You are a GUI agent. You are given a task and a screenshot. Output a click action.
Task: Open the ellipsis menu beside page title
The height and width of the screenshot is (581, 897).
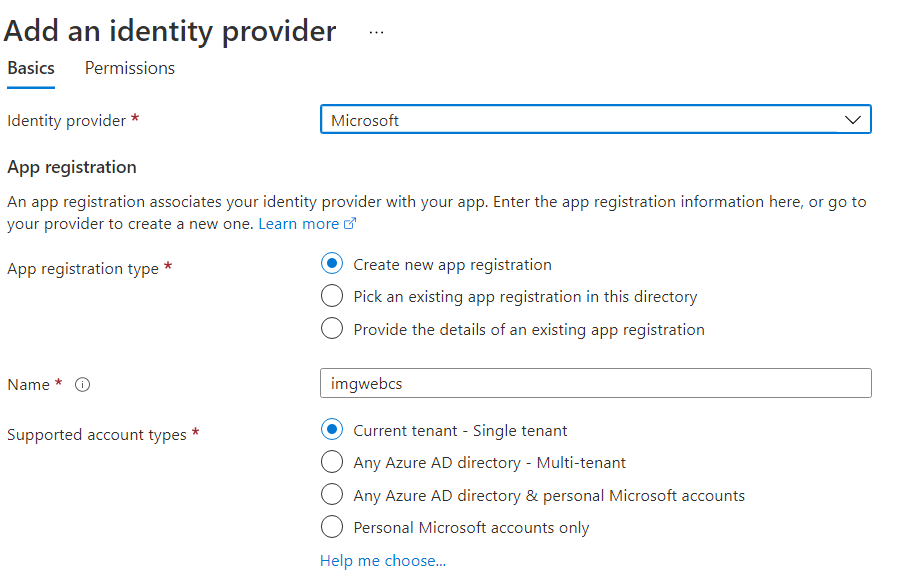coord(376,32)
